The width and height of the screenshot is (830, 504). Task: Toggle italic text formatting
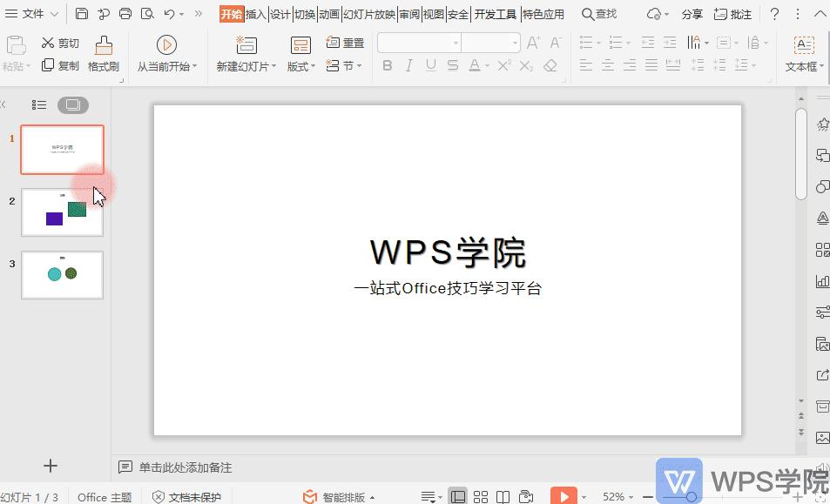point(409,64)
